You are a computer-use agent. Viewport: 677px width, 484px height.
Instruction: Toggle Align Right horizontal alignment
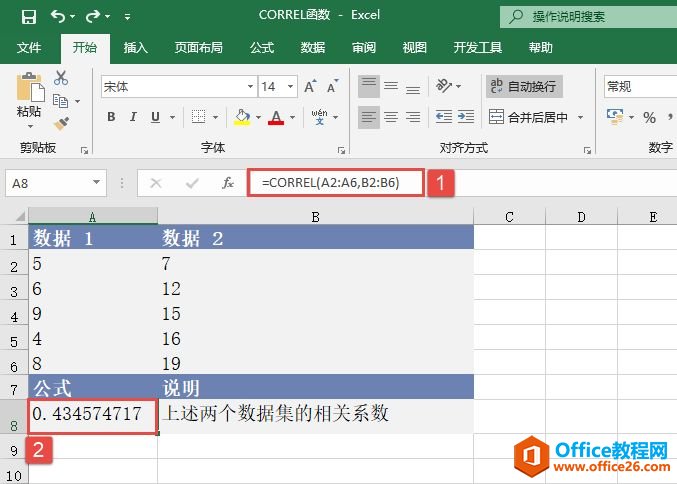[413, 117]
